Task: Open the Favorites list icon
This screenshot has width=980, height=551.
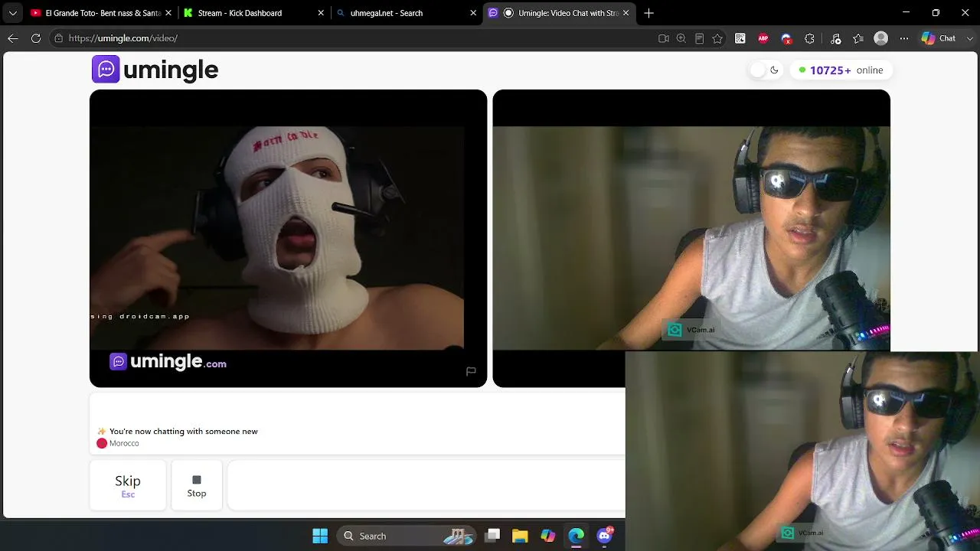Action: pyautogui.click(x=858, y=38)
